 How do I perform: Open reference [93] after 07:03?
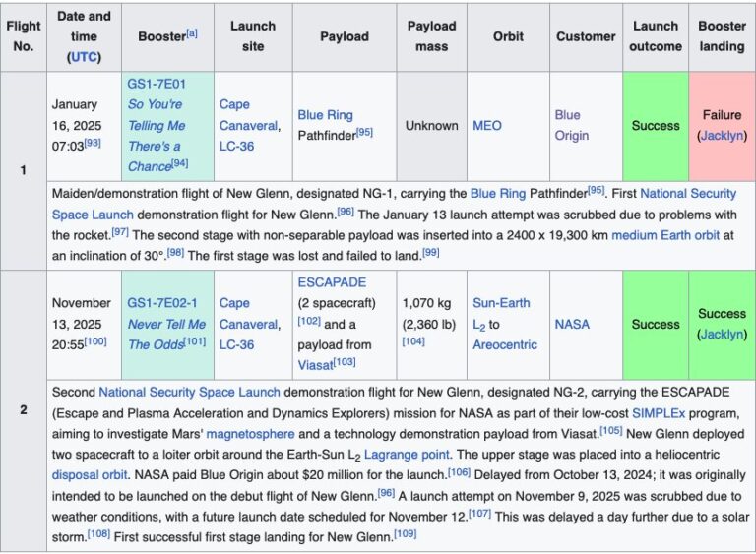point(93,143)
